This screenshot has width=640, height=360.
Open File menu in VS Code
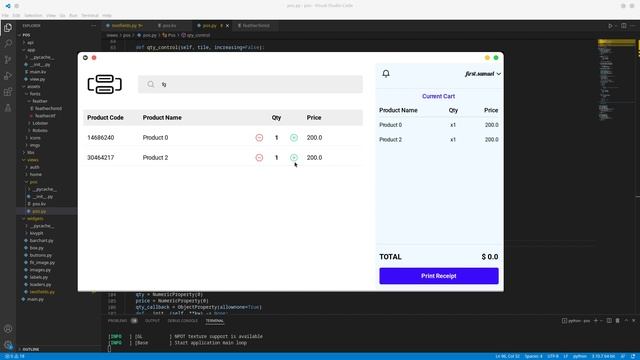click(5, 16)
